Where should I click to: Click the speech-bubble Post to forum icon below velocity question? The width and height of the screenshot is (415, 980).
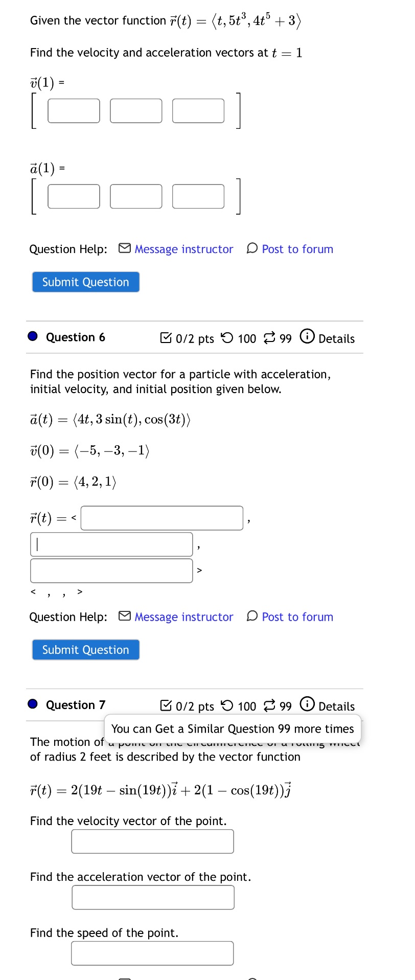pos(252,249)
